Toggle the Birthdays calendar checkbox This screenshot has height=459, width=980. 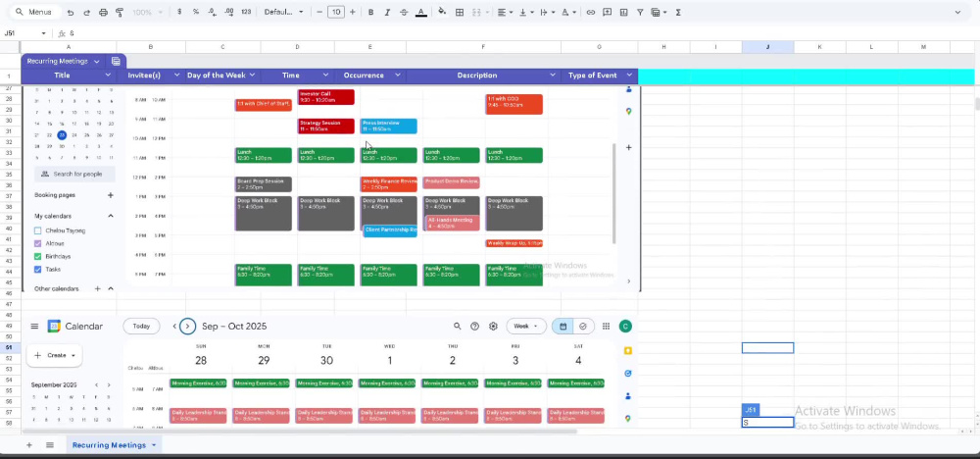tap(38, 256)
